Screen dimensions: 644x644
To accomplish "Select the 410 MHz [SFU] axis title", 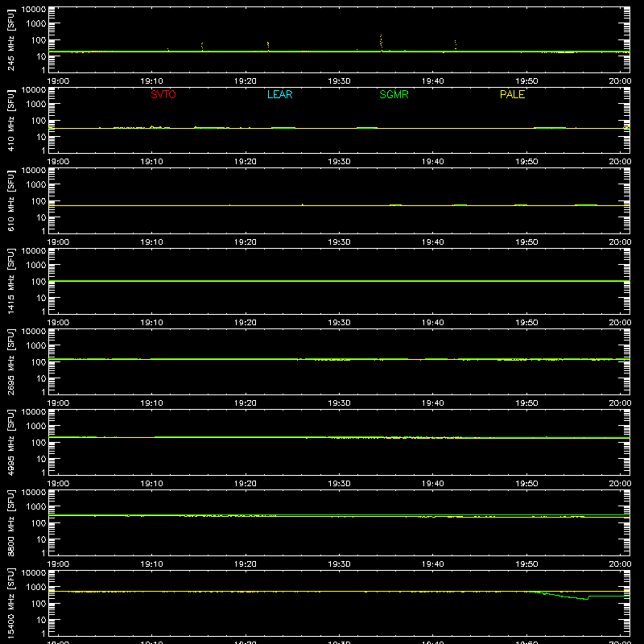I will (10, 120).
